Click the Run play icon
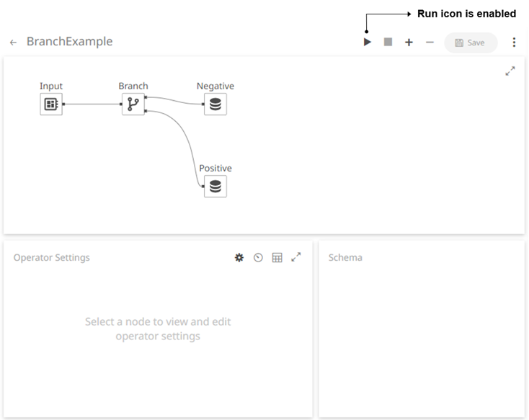Screen dimensions: 529x420 tap(368, 43)
